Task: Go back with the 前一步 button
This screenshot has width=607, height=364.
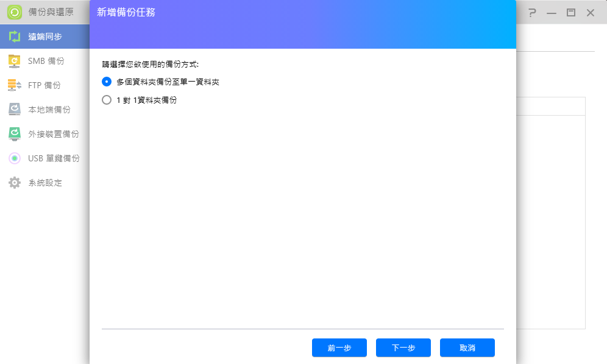Action: (339, 348)
